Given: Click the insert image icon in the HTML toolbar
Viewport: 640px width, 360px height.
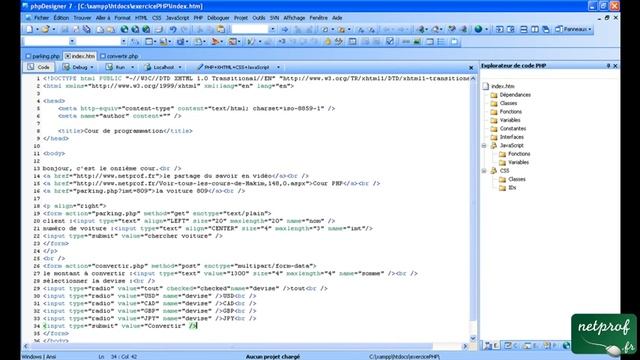Looking at the screenshot, I should [x=417, y=42].
